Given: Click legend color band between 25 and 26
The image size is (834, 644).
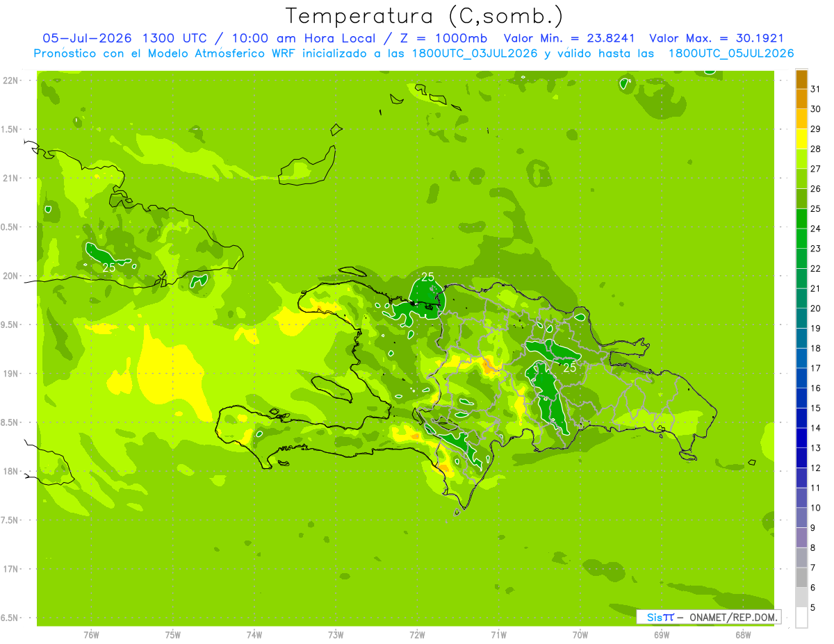Looking at the screenshot, I should (x=801, y=199).
